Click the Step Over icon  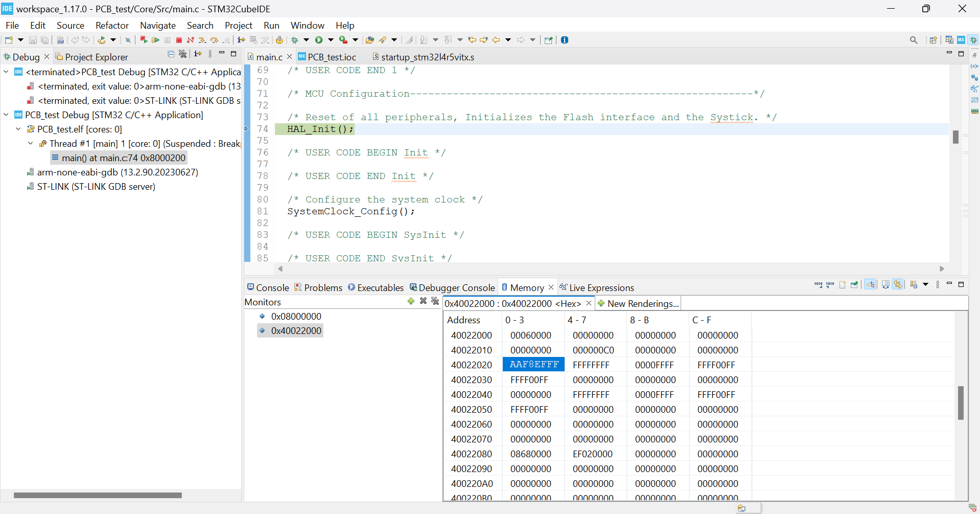pyautogui.click(x=214, y=40)
